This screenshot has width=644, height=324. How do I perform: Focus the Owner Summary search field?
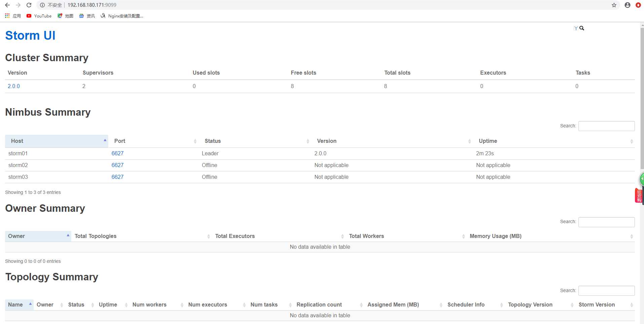click(x=606, y=222)
